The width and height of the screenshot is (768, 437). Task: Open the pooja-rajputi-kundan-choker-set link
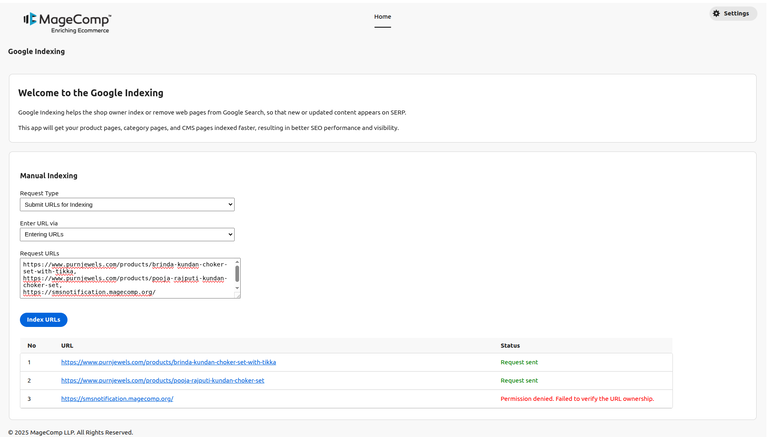coord(162,380)
